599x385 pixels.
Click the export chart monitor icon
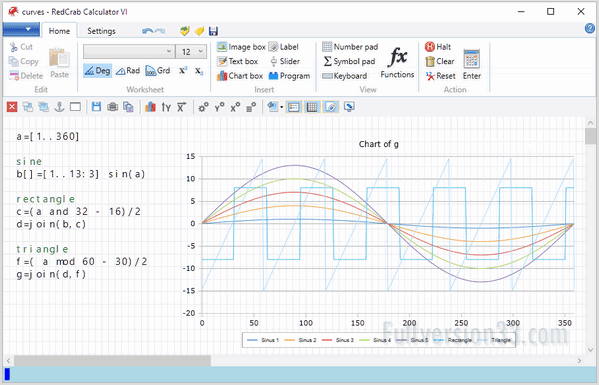[349, 107]
